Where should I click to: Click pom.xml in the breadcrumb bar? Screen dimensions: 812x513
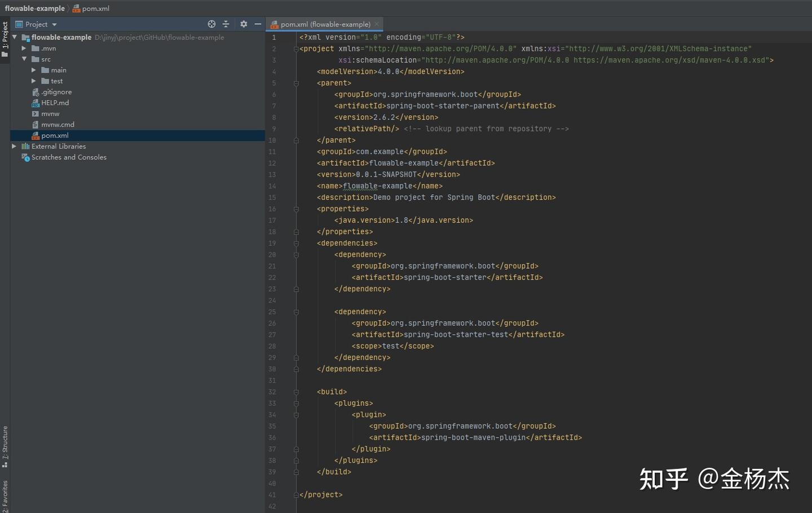[x=95, y=8]
